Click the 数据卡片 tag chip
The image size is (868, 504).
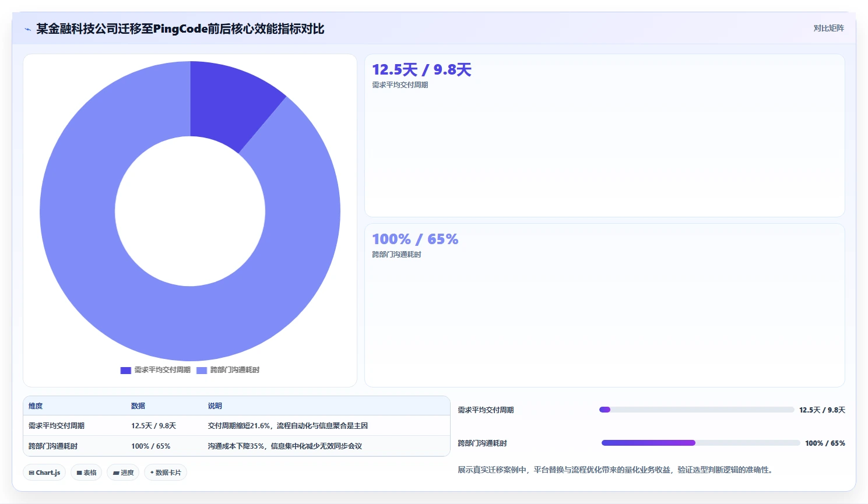(x=166, y=473)
